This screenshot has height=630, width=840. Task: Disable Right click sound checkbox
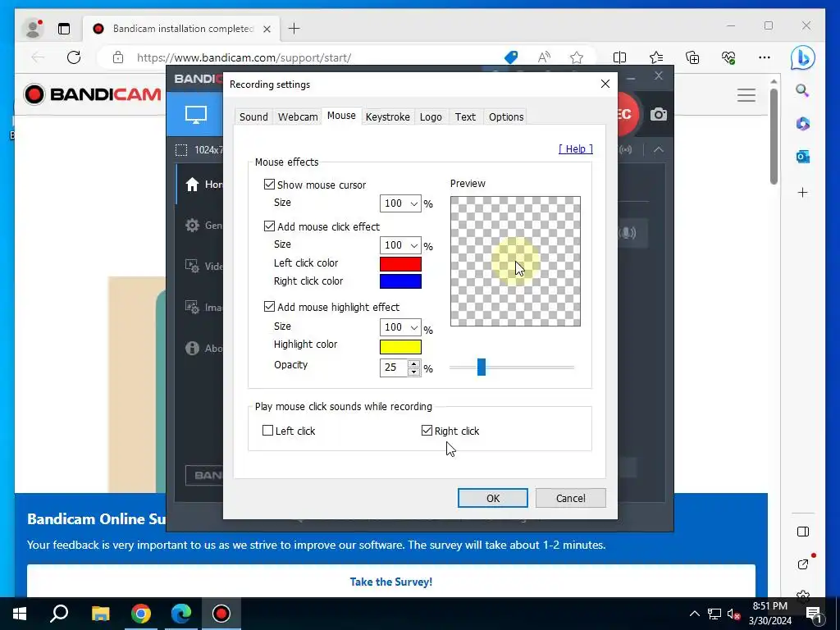click(x=427, y=430)
